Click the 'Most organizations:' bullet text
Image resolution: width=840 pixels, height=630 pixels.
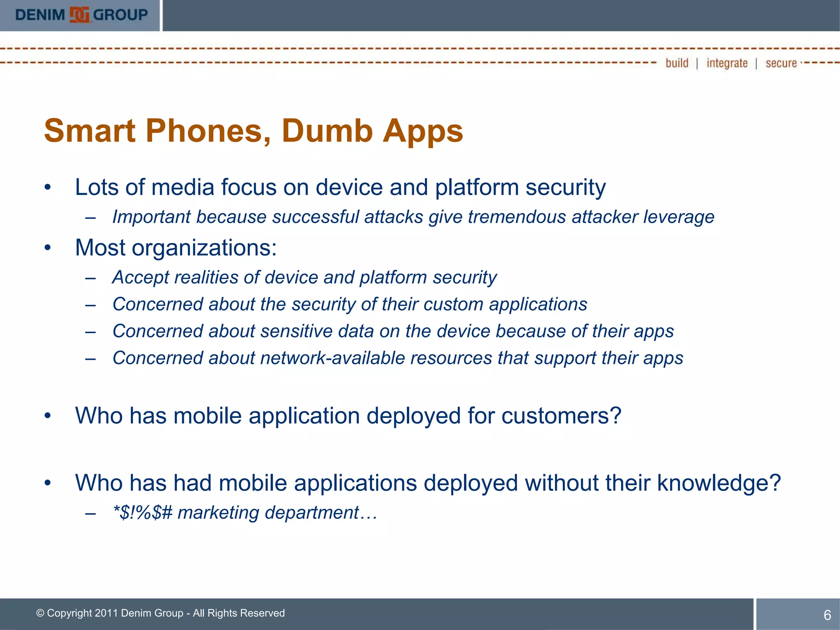176,248
